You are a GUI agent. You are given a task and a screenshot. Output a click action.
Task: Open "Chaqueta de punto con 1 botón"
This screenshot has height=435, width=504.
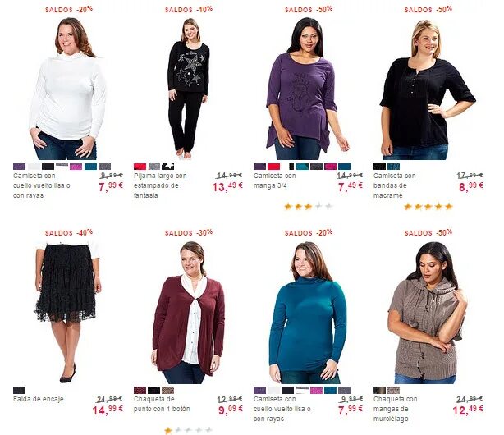(162, 404)
